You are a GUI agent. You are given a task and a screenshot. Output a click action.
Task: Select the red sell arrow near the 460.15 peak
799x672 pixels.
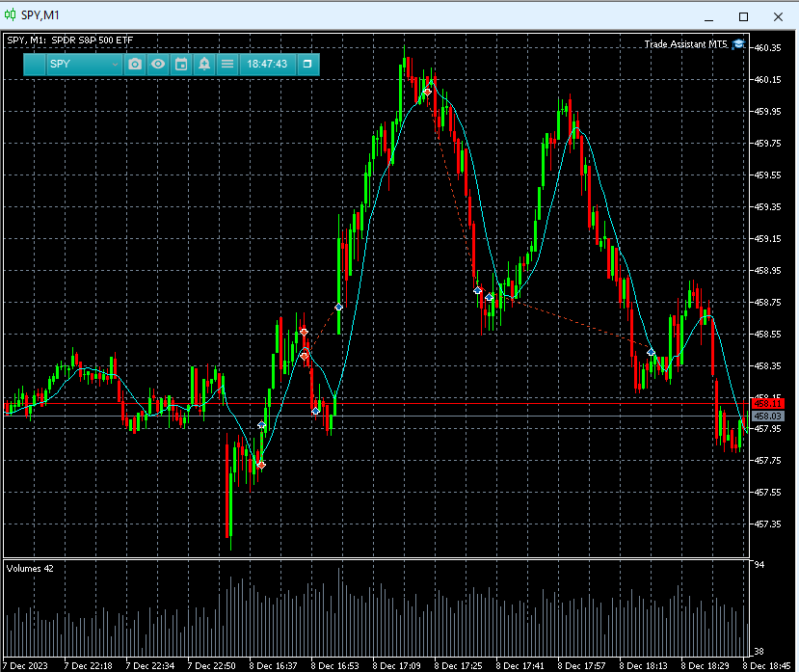click(x=427, y=92)
